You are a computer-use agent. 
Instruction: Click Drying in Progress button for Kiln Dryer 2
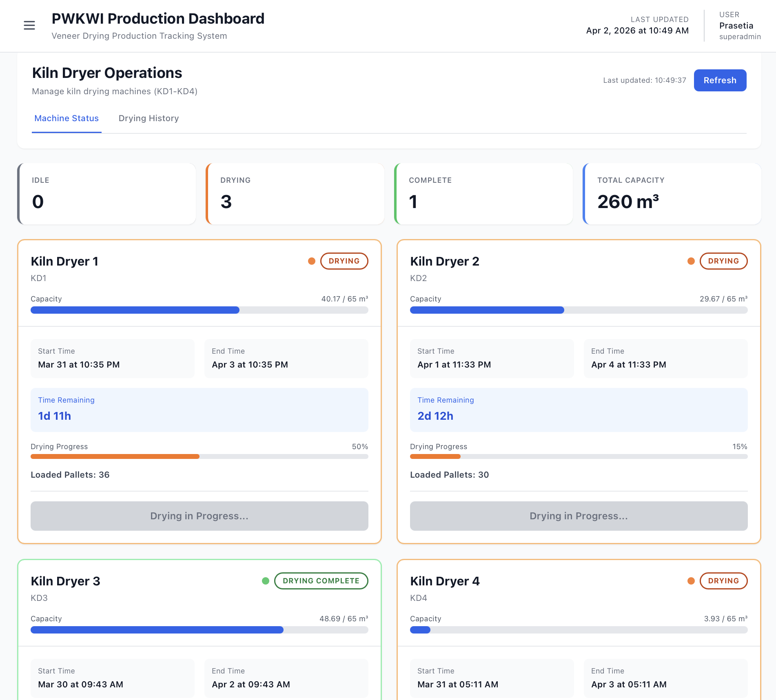[x=579, y=516]
